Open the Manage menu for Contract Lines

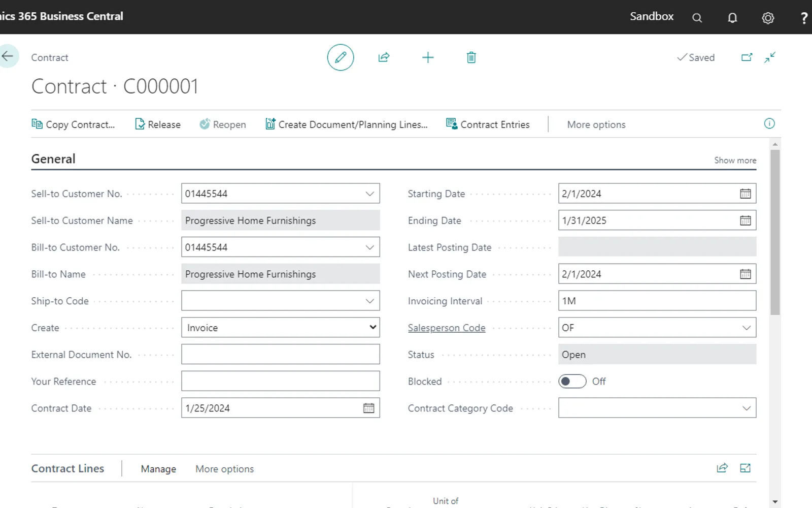158,469
